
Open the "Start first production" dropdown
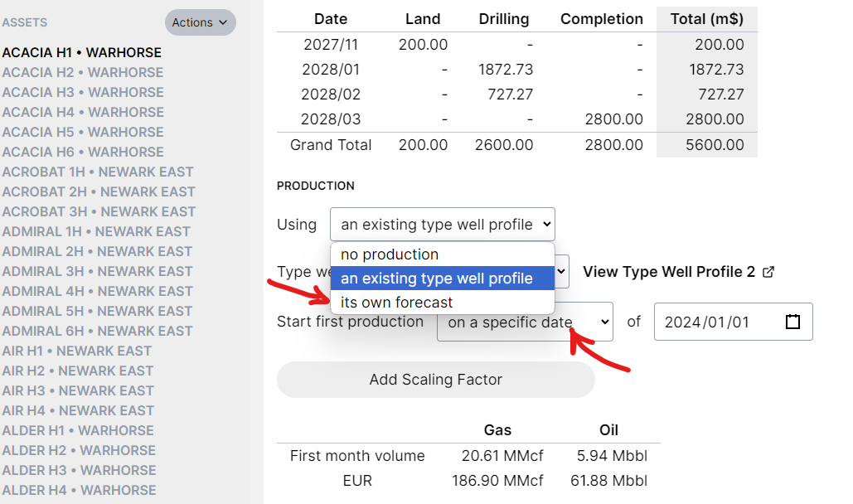tap(525, 322)
